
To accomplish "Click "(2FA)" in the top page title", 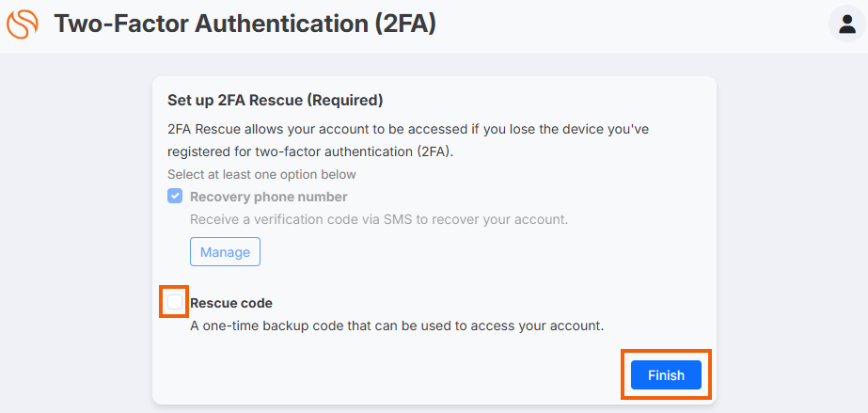I will (x=405, y=24).
